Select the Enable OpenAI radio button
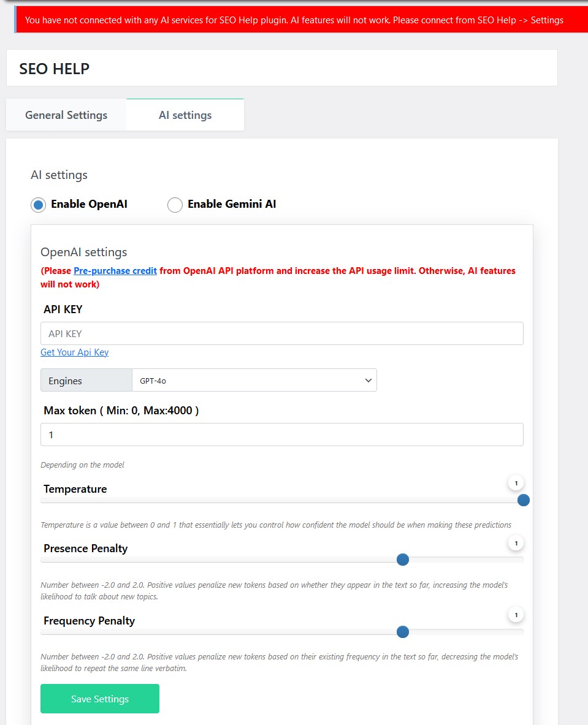Image resolution: width=588 pixels, height=725 pixels. 39,204
